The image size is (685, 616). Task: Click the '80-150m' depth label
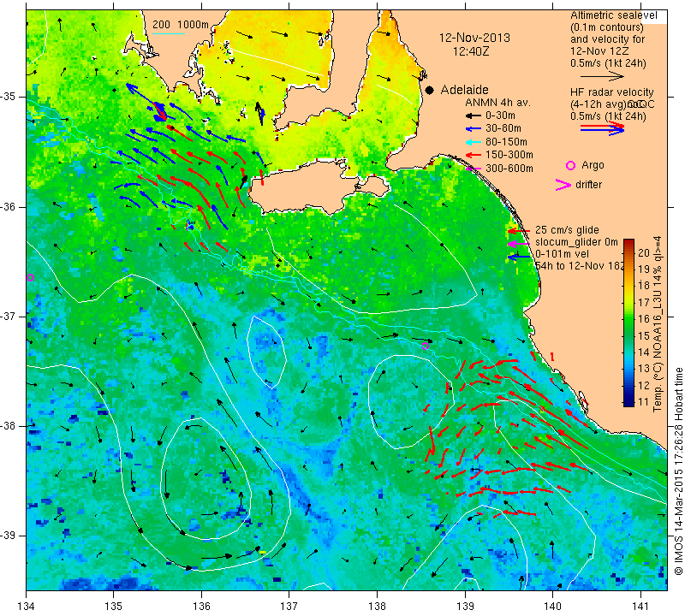tap(506, 142)
